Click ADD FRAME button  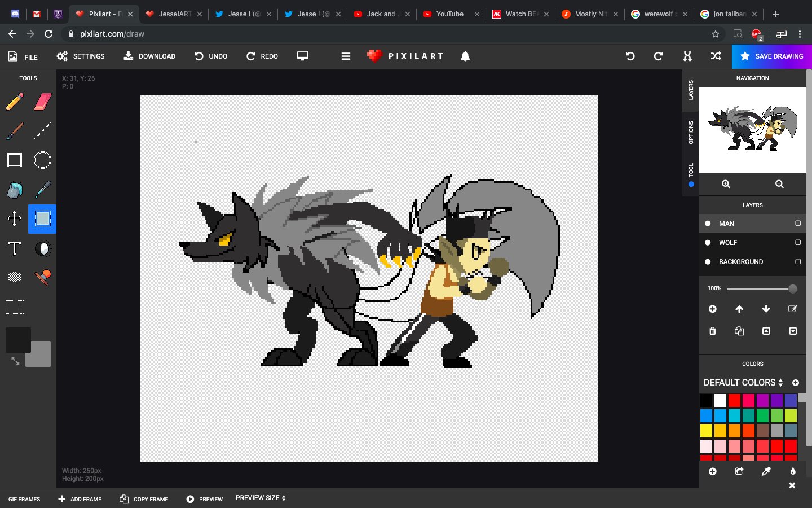pyautogui.click(x=80, y=499)
